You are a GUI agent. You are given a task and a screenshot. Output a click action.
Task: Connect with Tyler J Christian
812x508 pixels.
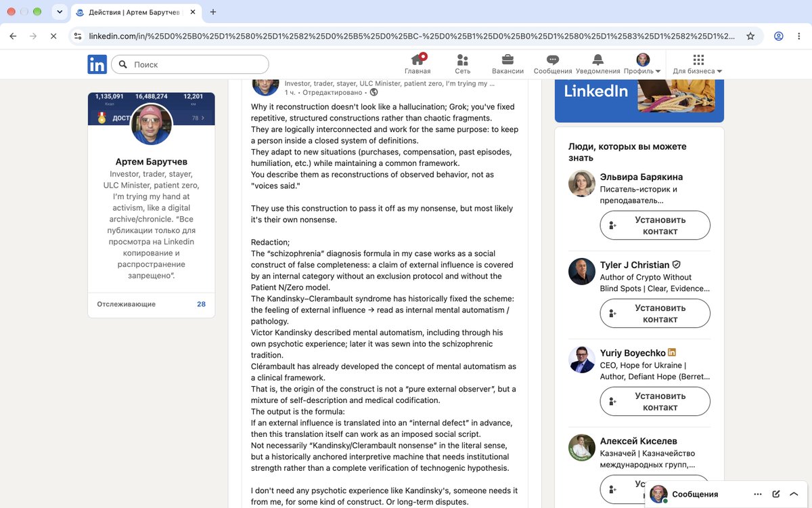point(655,314)
